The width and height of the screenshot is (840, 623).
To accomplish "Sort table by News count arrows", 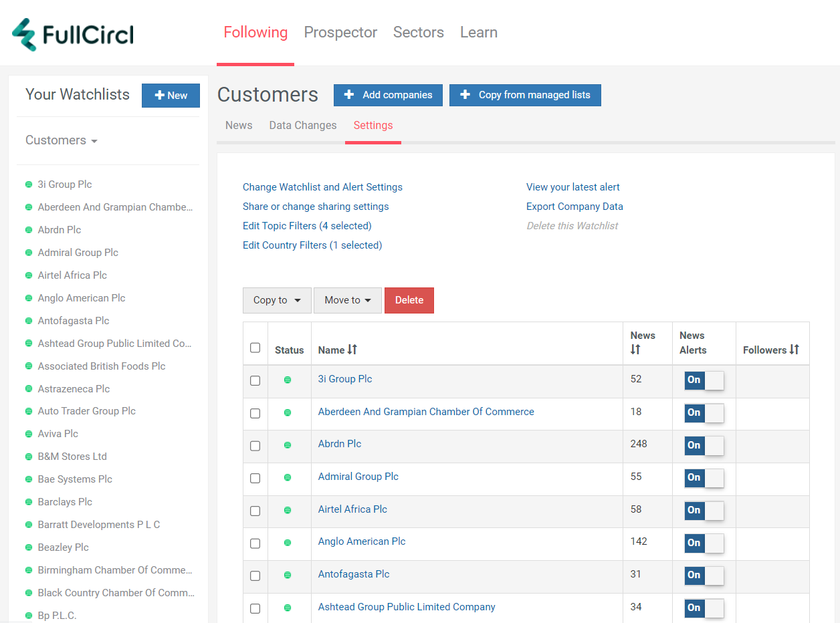I will tap(635, 350).
